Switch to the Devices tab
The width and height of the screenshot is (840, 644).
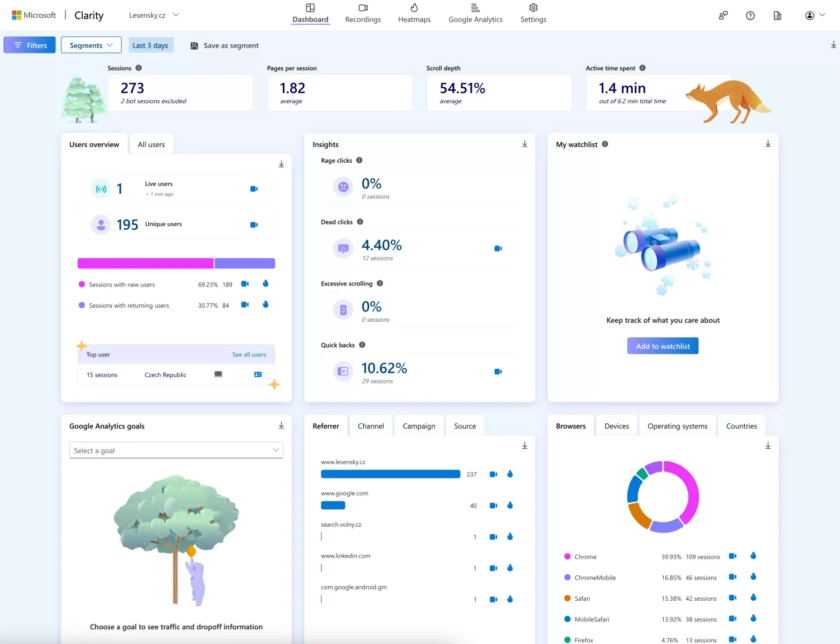tap(616, 426)
